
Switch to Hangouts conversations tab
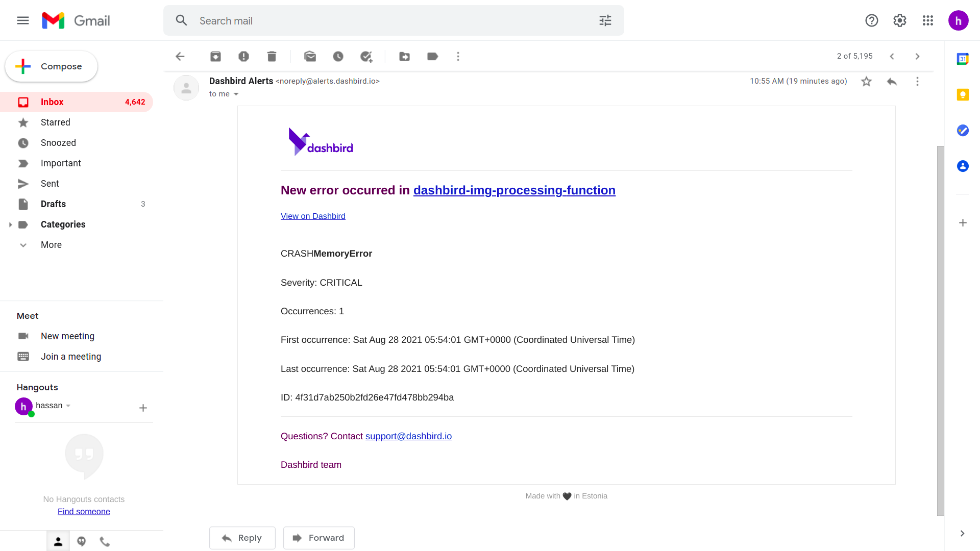point(82,541)
